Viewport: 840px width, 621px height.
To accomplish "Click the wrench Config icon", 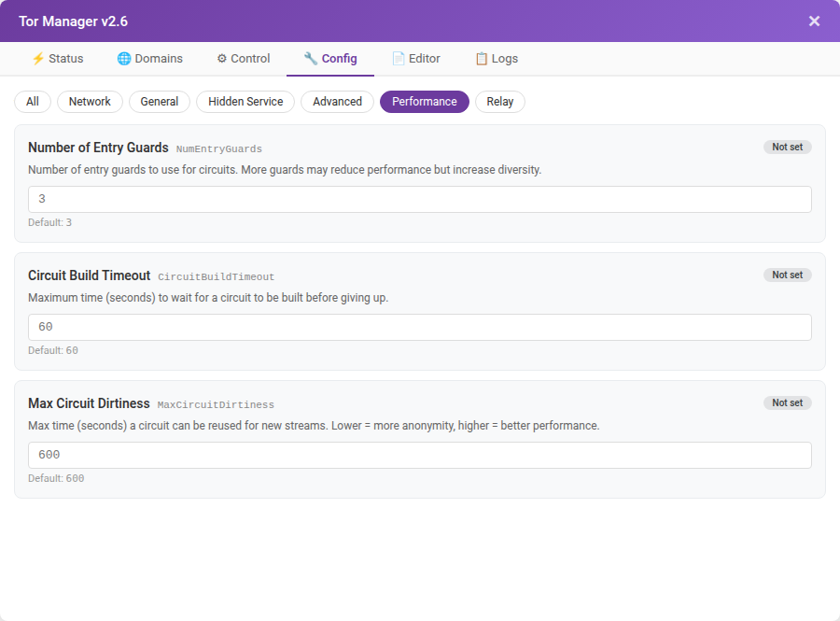I will coord(311,59).
